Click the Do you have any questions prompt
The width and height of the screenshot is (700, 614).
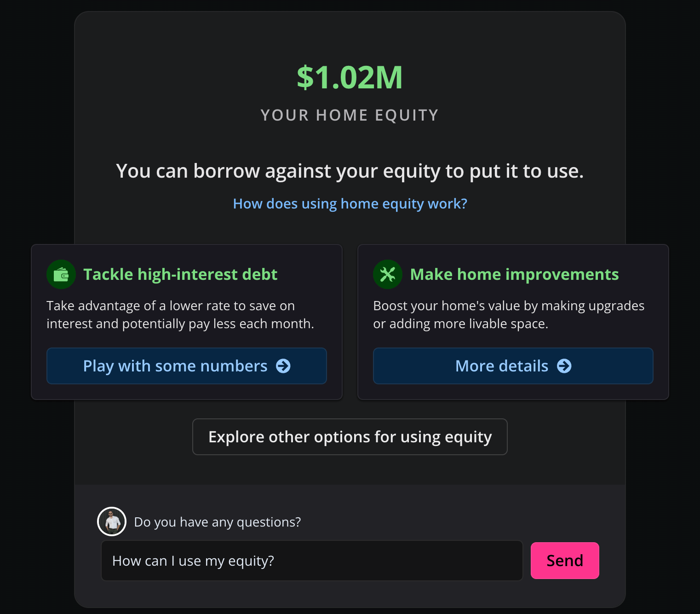point(218,522)
